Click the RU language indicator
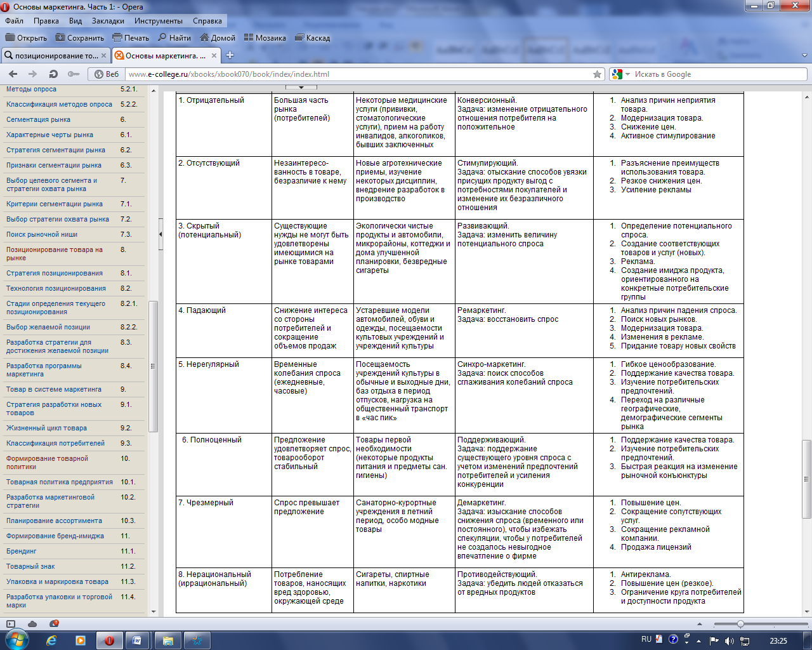Image resolution: width=812 pixels, height=650 pixels. [646, 640]
